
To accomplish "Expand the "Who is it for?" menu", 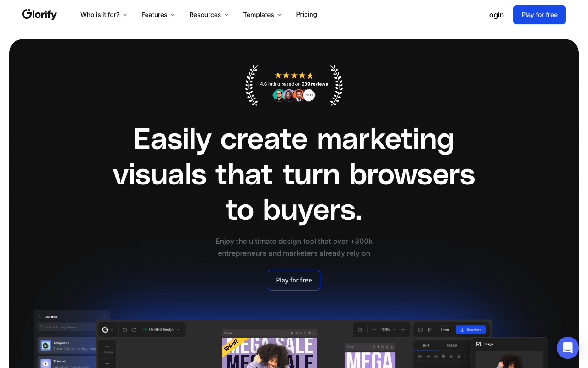I will click(x=103, y=15).
